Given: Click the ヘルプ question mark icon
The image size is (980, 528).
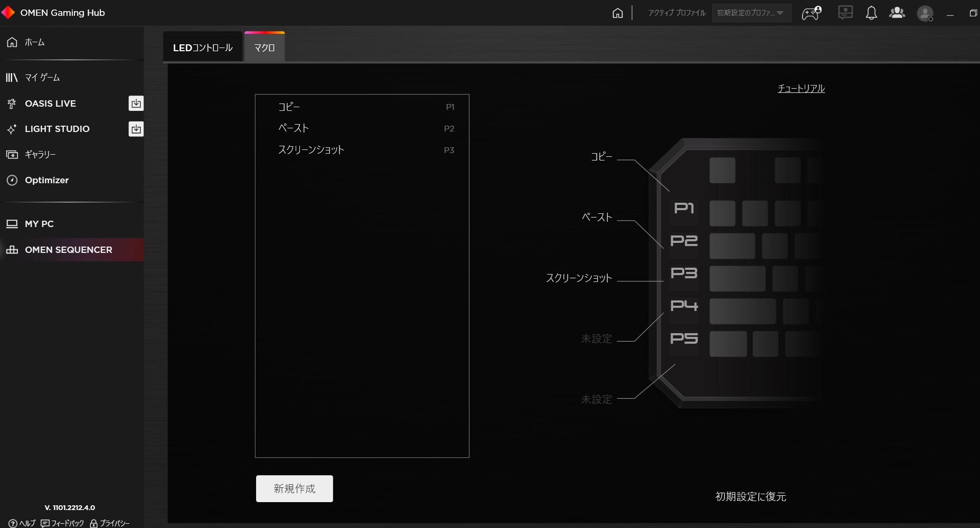Looking at the screenshot, I should 13,523.
